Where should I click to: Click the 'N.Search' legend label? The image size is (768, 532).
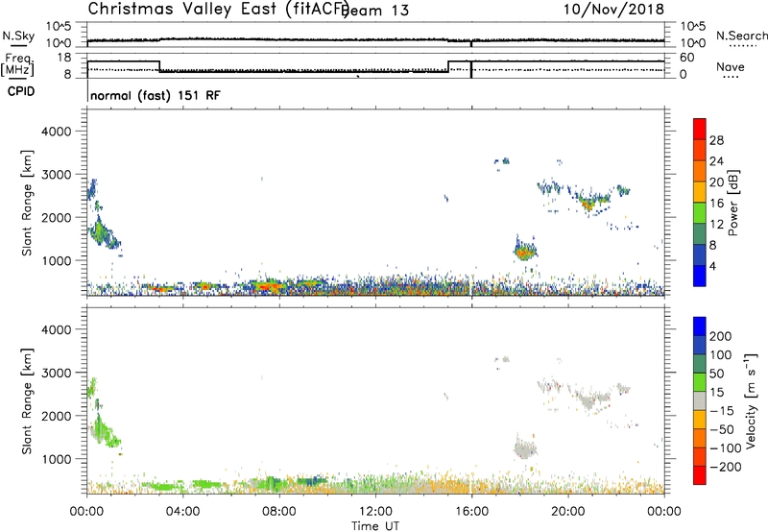[741, 36]
